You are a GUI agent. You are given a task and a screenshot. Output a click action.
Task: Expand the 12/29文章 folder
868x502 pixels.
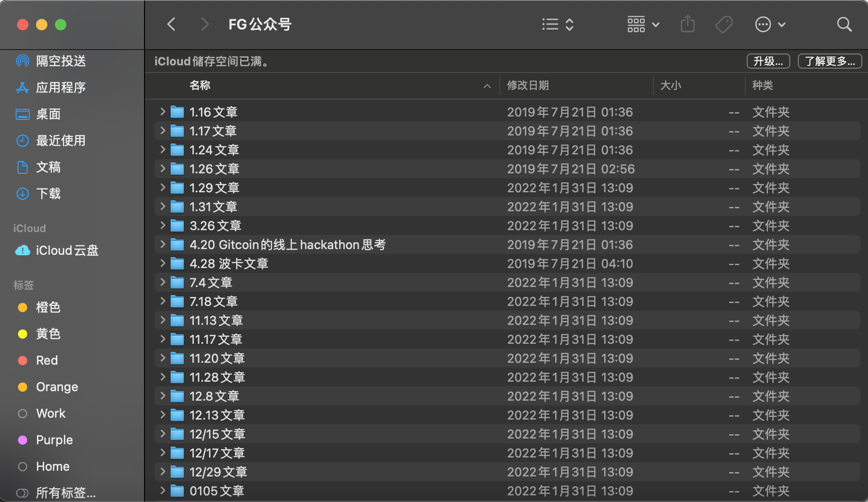click(x=163, y=472)
